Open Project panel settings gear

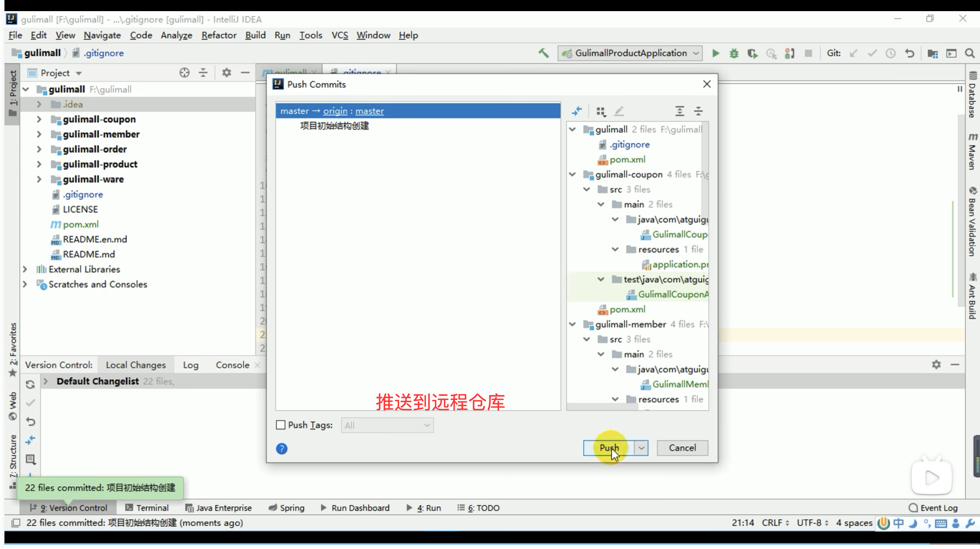point(226,72)
